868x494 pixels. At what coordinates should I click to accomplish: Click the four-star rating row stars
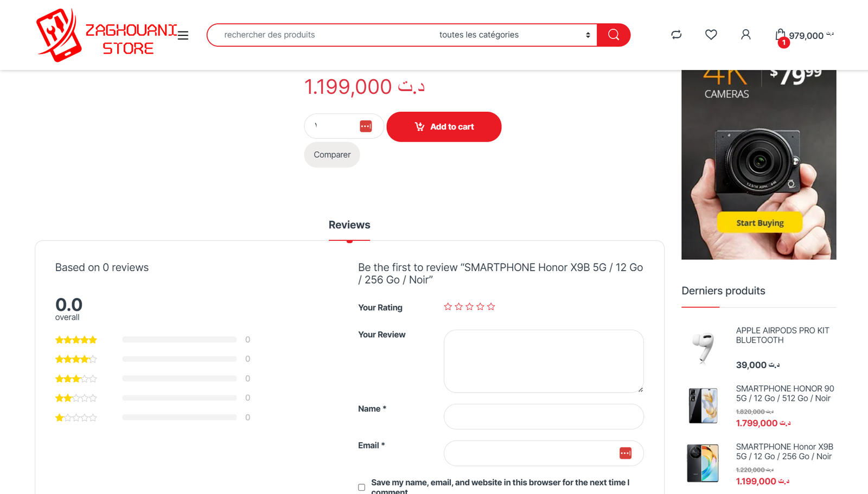[76, 359]
